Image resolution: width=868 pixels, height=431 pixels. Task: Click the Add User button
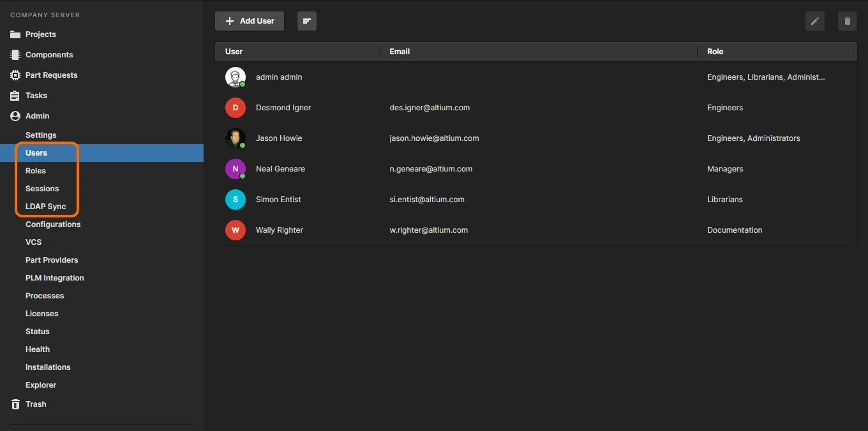click(250, 21)
